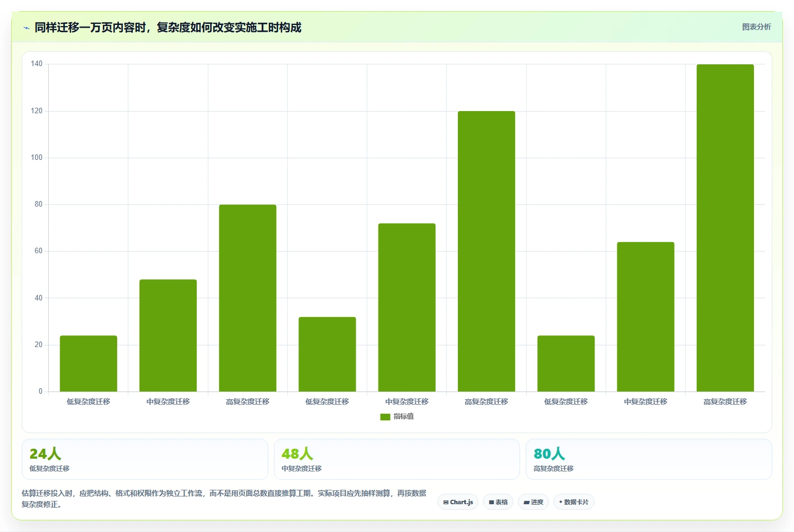Screen dimensions: 794x532
Task: Select the 进度 chip
Action: (533, 502)
